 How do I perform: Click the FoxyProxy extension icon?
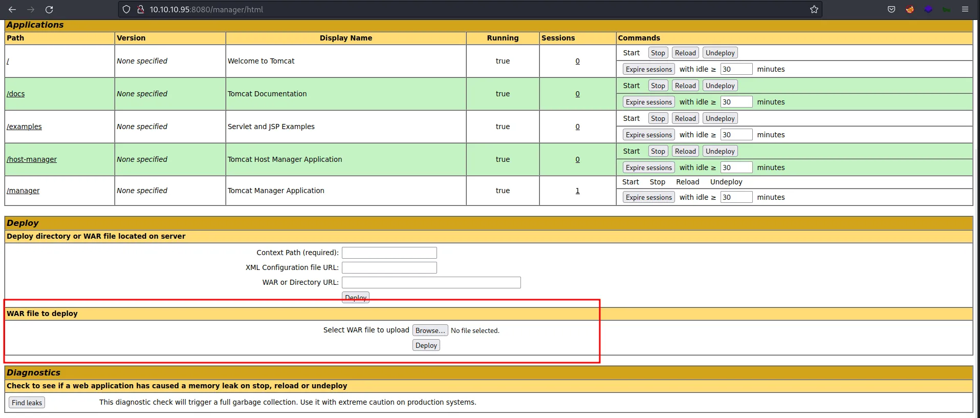click(910, 9)
